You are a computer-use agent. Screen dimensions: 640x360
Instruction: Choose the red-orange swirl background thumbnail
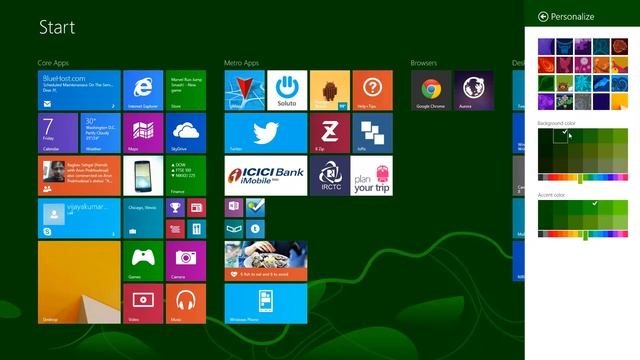tap(546, 65)
